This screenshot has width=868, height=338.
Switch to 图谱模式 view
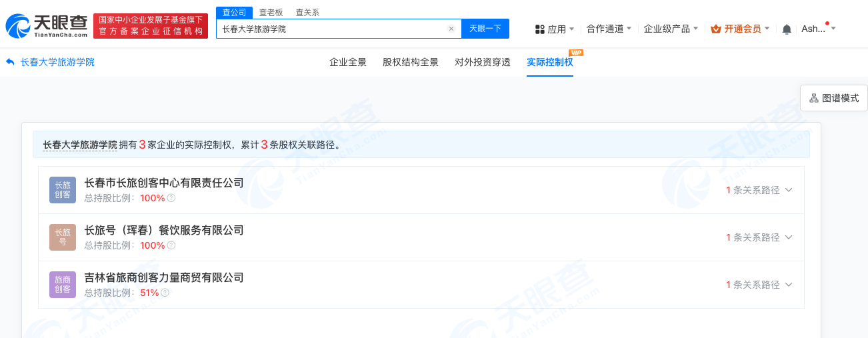834,98
